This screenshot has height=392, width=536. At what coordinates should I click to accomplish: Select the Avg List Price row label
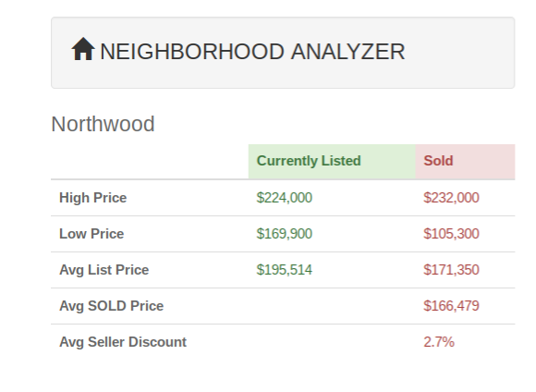click(x=104, y=270)
